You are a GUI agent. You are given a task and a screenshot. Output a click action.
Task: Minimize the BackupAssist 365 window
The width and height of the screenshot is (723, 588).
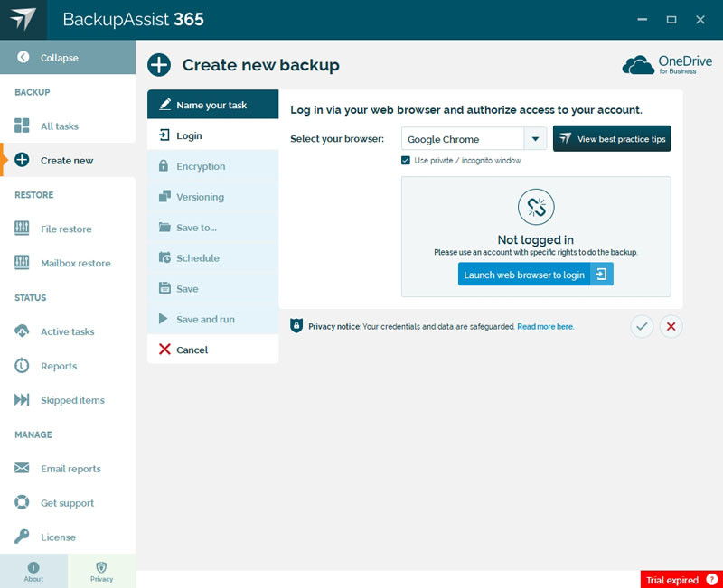642,19
